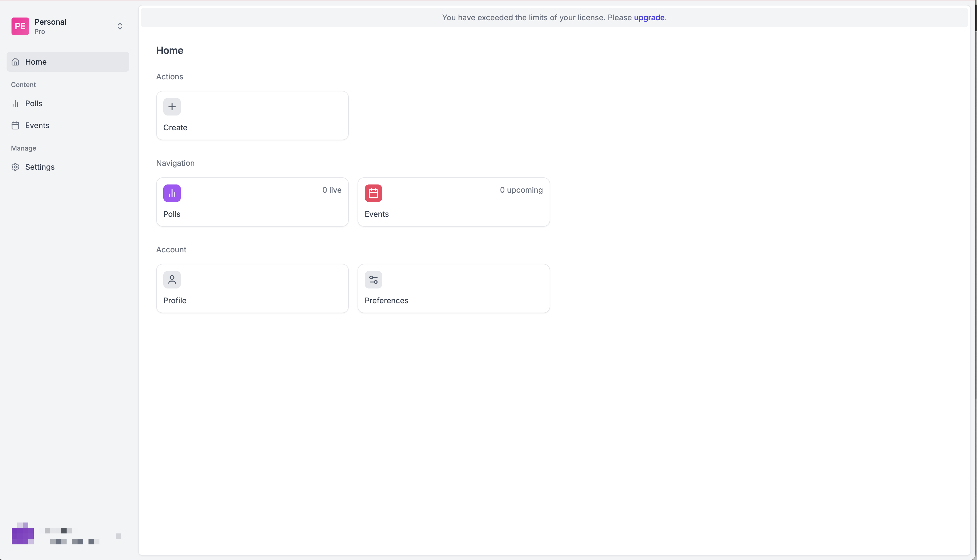Click the Events calendar icon in the sidebar
This screenshot has width=977, height=560.
coord(15,125)
